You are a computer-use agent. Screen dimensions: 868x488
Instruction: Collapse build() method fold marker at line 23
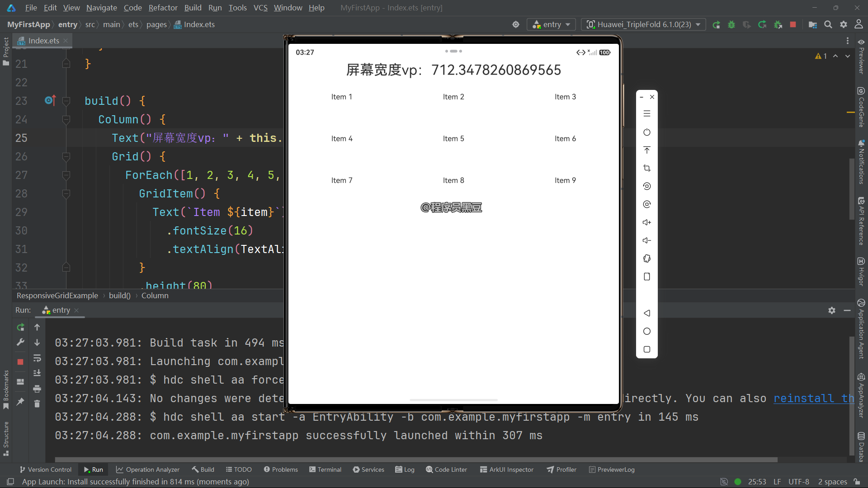click(x=66, y=101)
